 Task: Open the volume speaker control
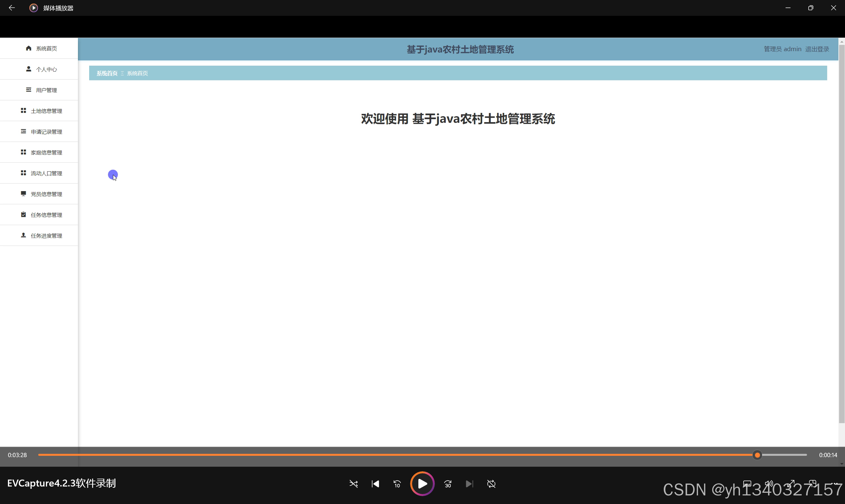768,483
